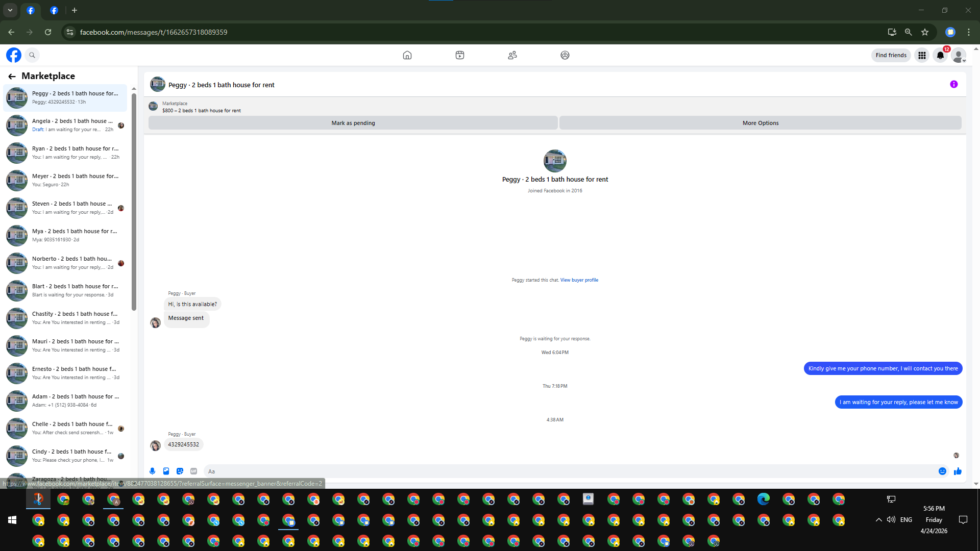Show Facebook notifications bell
980x551 pixels.
[940, 55]
